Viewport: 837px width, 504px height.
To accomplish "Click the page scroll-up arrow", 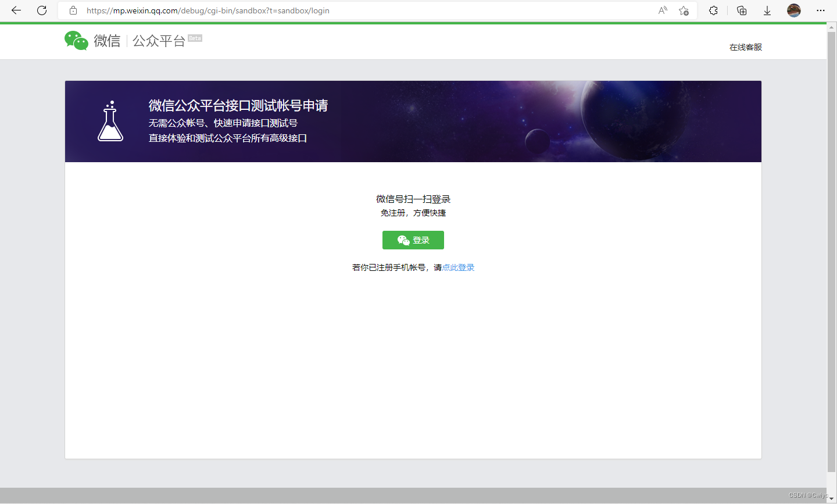I will click(832, 27).
